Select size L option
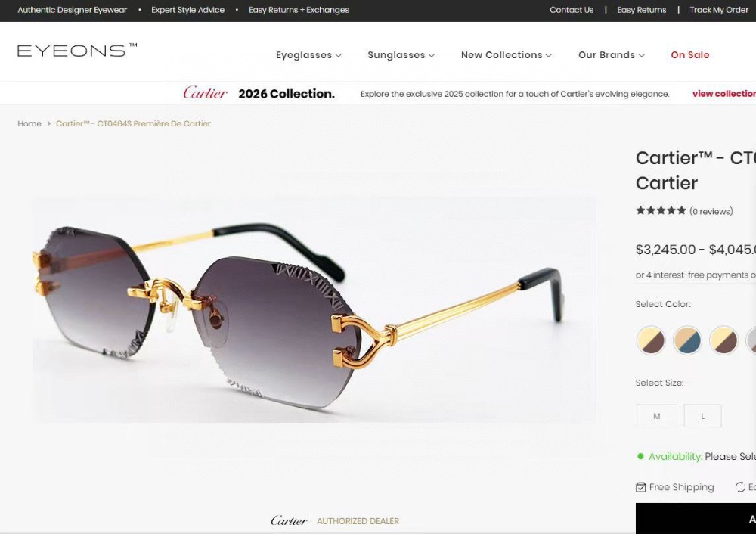 coord(702,416)
